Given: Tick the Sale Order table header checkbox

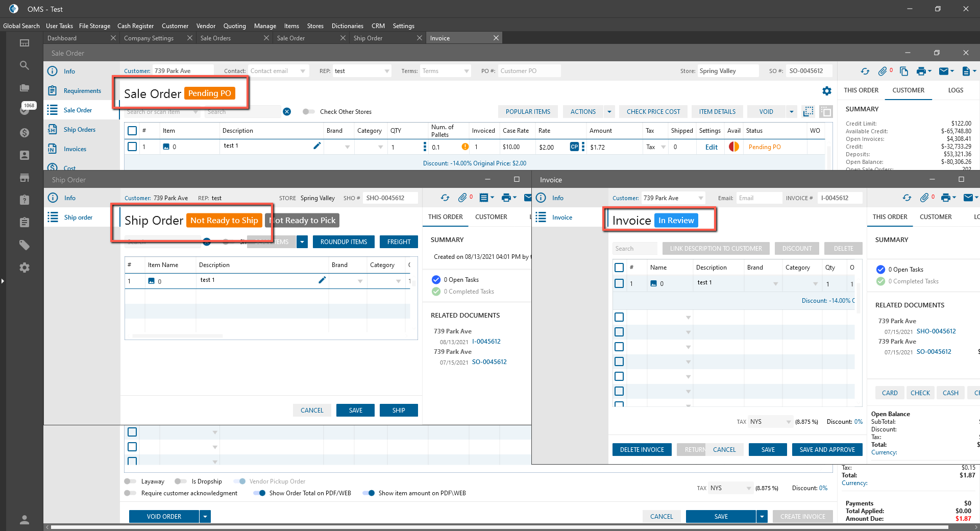Looking at the screenshot, I should pos(132,131).
